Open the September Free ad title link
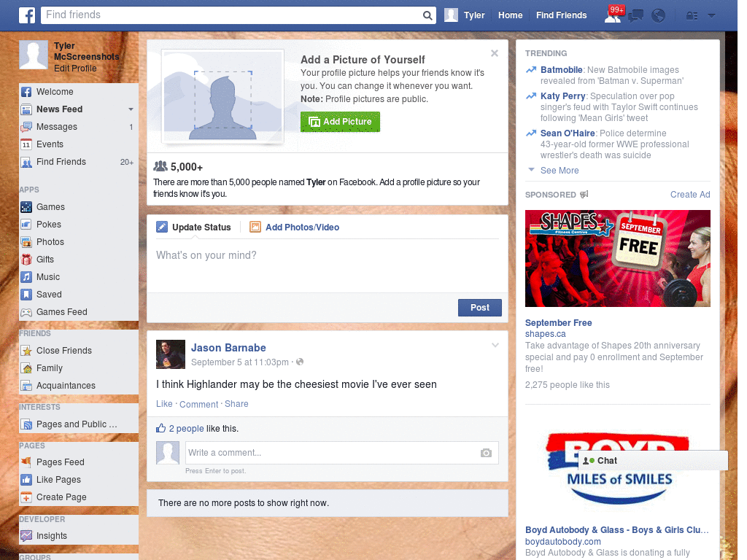Image resolution: width=747 pixels, height=560 pixels. point(558,323)
